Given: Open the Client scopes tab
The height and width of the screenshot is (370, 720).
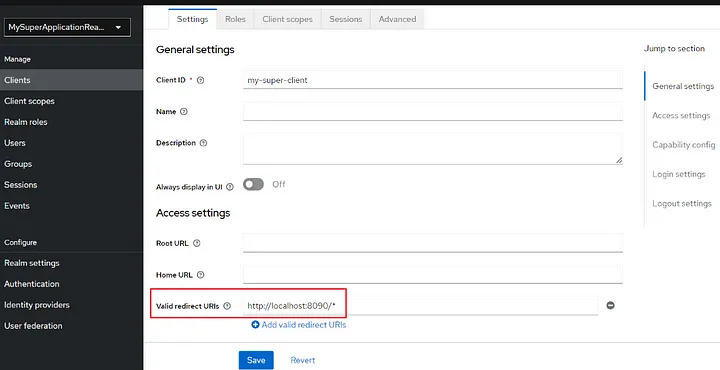Looking at the screenshot, I should 287,19.
